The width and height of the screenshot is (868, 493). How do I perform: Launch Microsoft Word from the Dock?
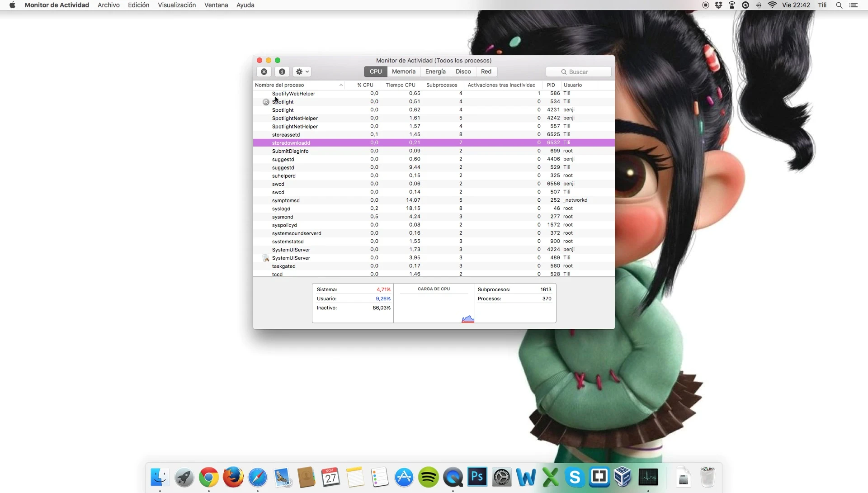[526, 477]
